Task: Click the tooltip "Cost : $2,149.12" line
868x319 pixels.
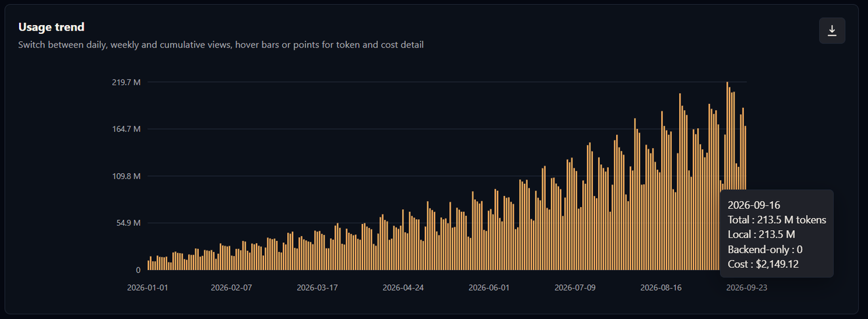Action: click(763, 264)
